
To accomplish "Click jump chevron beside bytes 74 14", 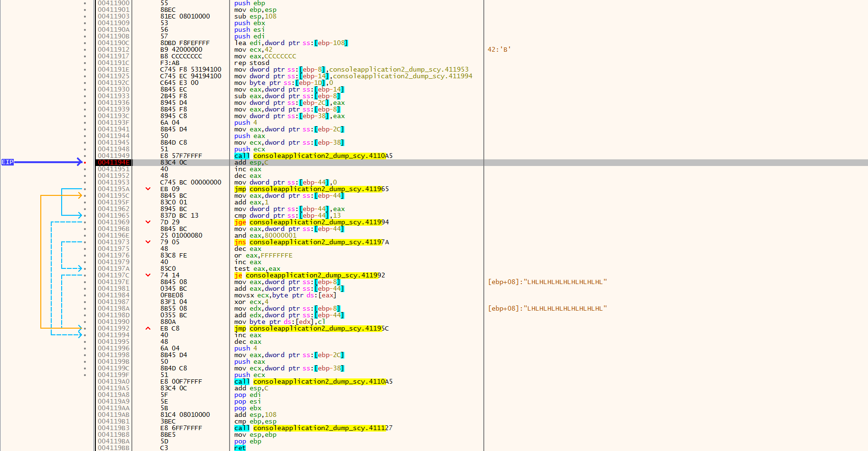I will 148,275.
